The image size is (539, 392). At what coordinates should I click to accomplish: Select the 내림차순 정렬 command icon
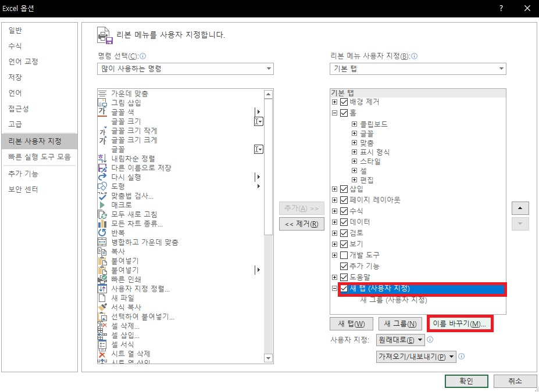click(x=102, y=159)
